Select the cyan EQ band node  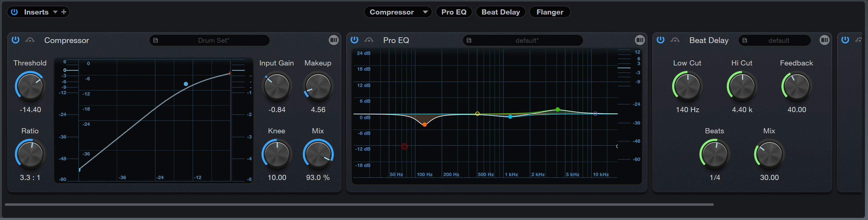(x=510, y=117)
